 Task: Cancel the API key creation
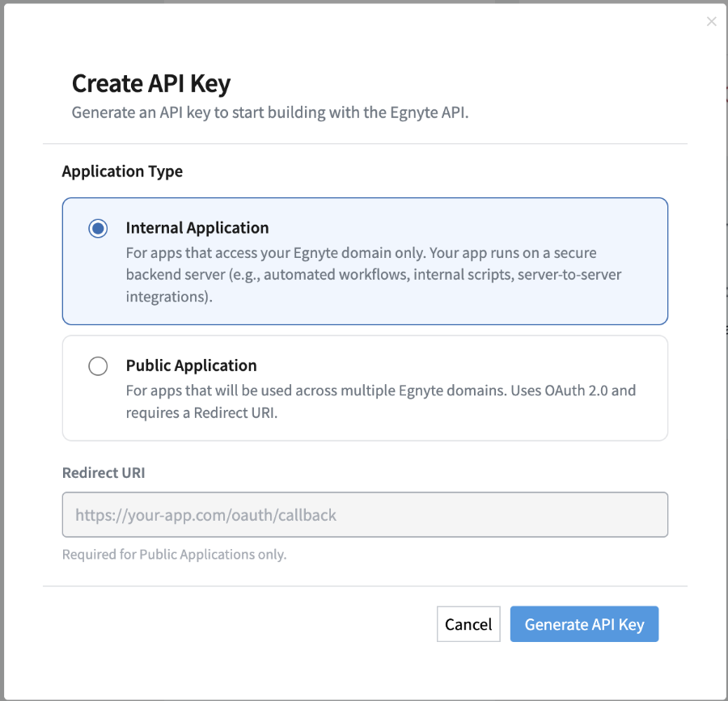click(x=468, y=624)
